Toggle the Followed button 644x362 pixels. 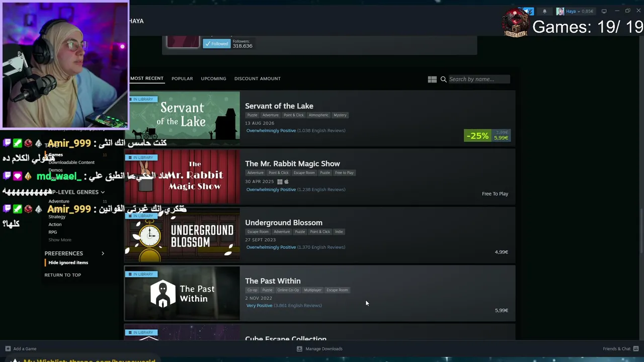[x=216, y=44]
